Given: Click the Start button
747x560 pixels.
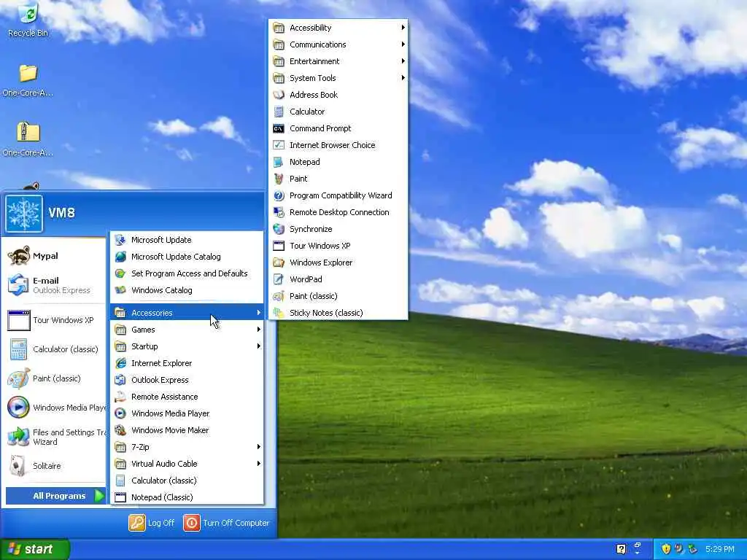Looking at the screenshot, I should tap(35, 549).
